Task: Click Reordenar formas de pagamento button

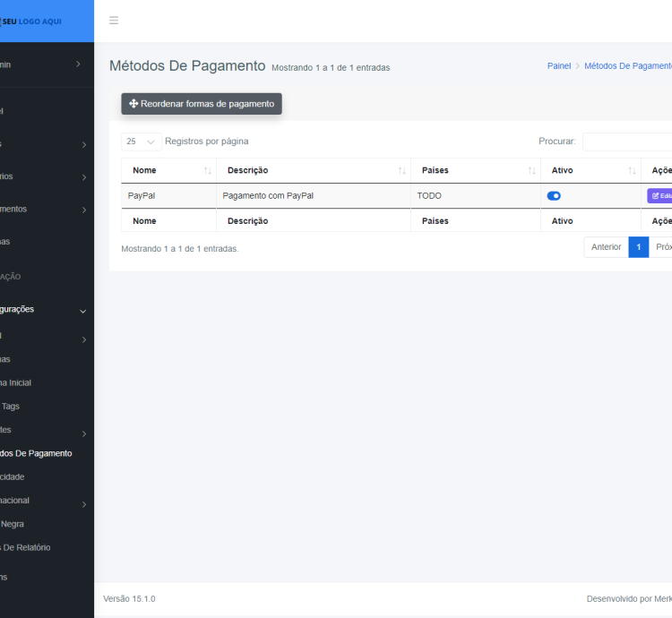Action: tap(202, 104)
